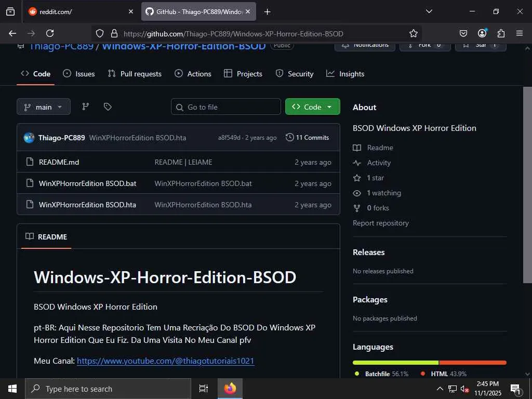Screen dimensions: 532x399
Task: Focus the Go to file search field
Action: 226,107
